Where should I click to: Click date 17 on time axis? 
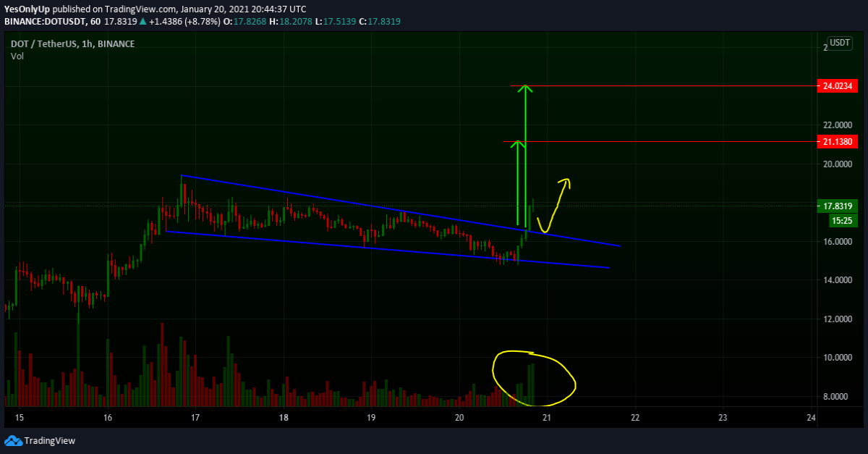pyautogui.click(x=195, y=418)
